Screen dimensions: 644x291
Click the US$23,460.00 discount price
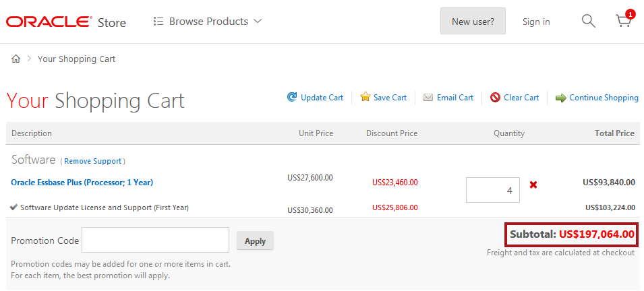coord(395,183)
